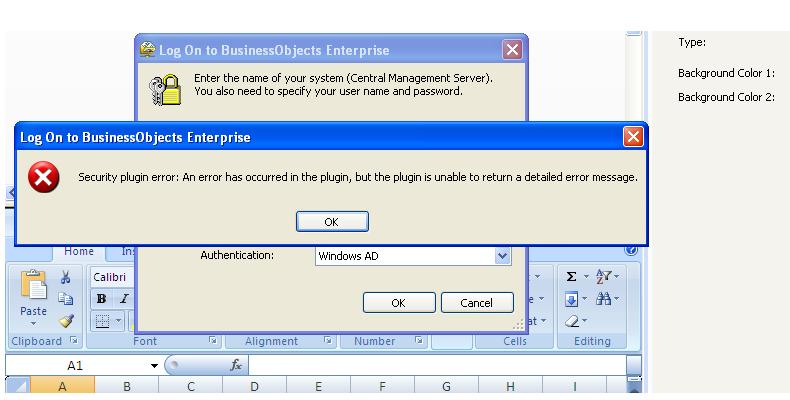The width and height of the screenshot is (790, 400).
Task: Click the Fill down arrow icon
Action: (571, 300)
